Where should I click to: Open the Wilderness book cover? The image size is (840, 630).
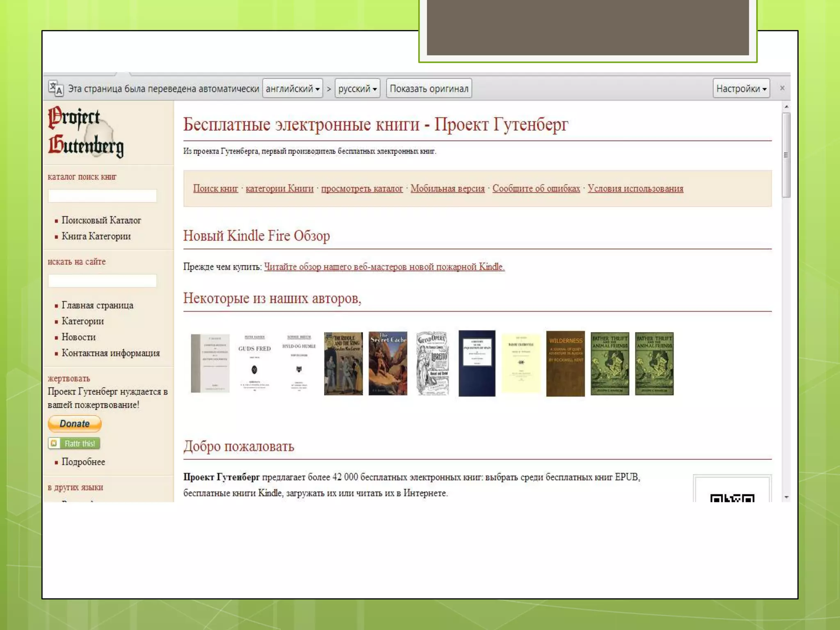[565, 363]
